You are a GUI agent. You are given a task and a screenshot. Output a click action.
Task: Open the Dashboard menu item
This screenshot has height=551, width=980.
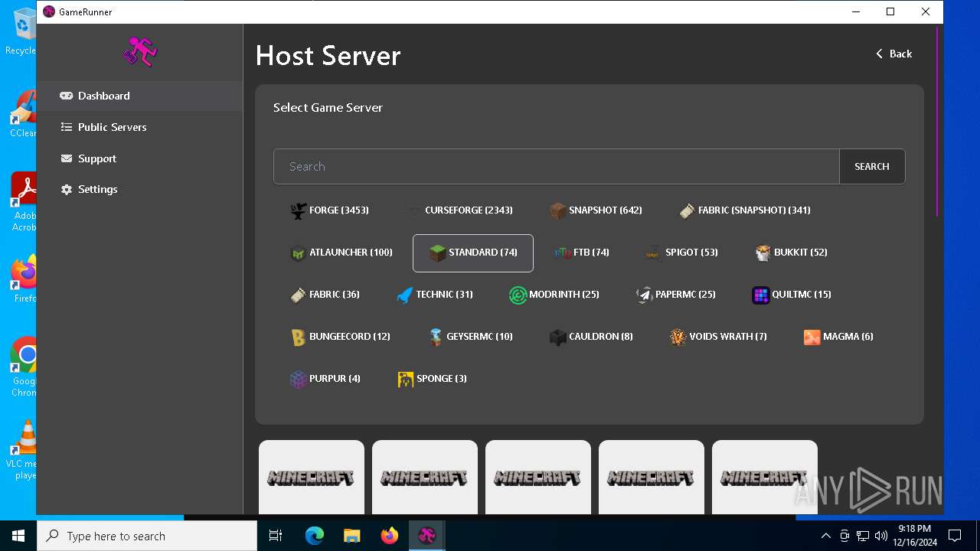(x=140, y=96)
